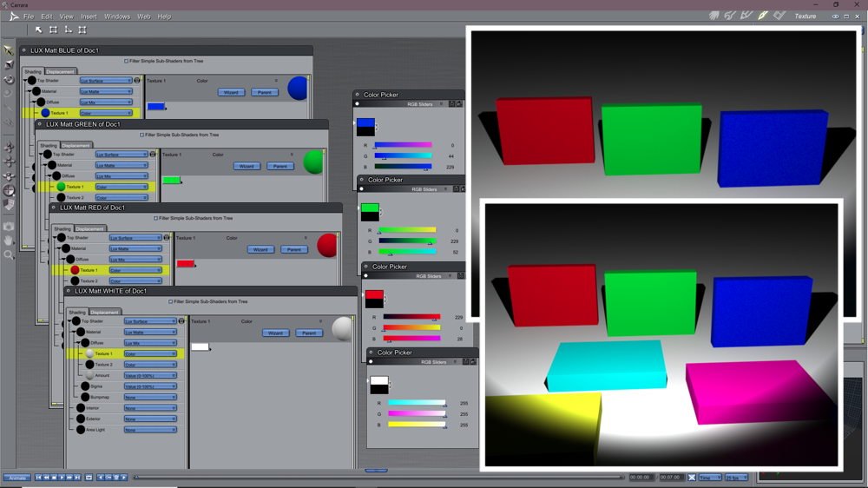Stop animation playback

(54, 478)
